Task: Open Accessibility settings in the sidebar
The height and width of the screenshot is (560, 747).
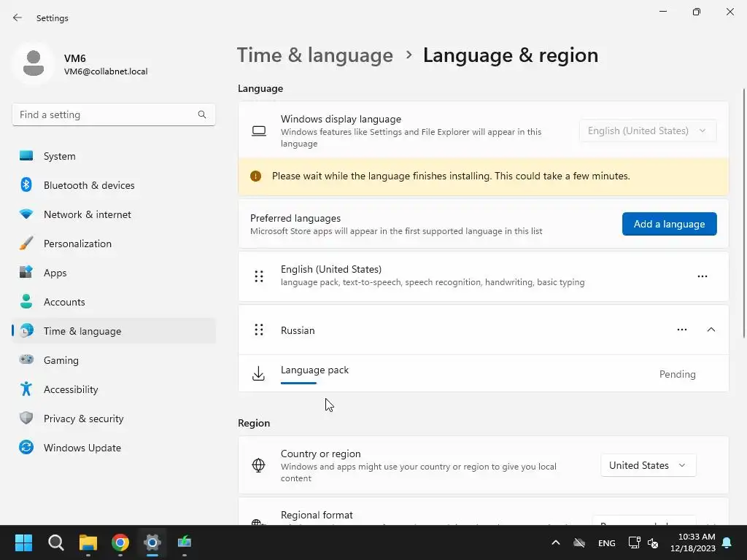Action: 114,389
